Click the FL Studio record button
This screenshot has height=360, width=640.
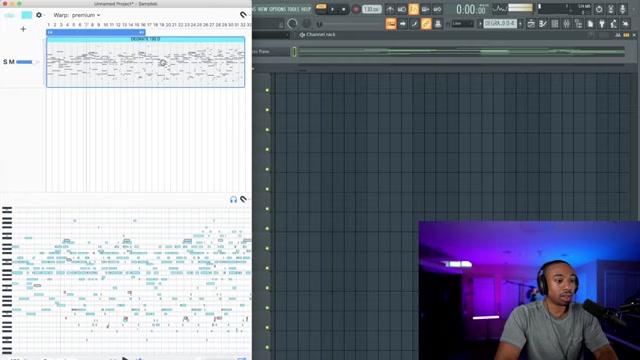click(x=356, y=9)
